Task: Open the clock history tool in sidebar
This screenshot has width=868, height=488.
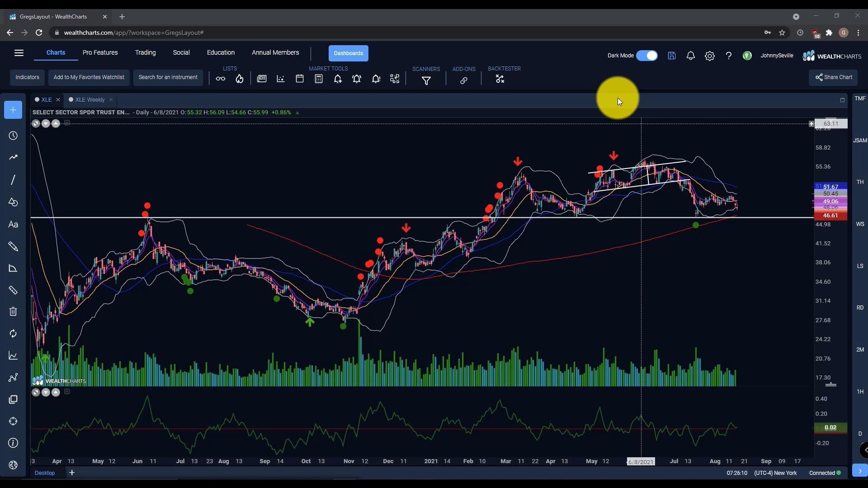Action: [x=13, y=136]
